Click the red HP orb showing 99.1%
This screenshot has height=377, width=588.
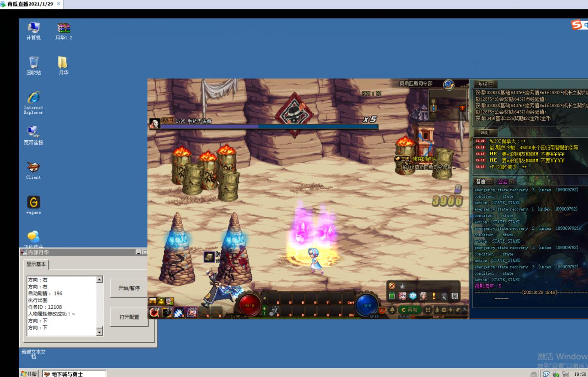(x=249, y=305)
